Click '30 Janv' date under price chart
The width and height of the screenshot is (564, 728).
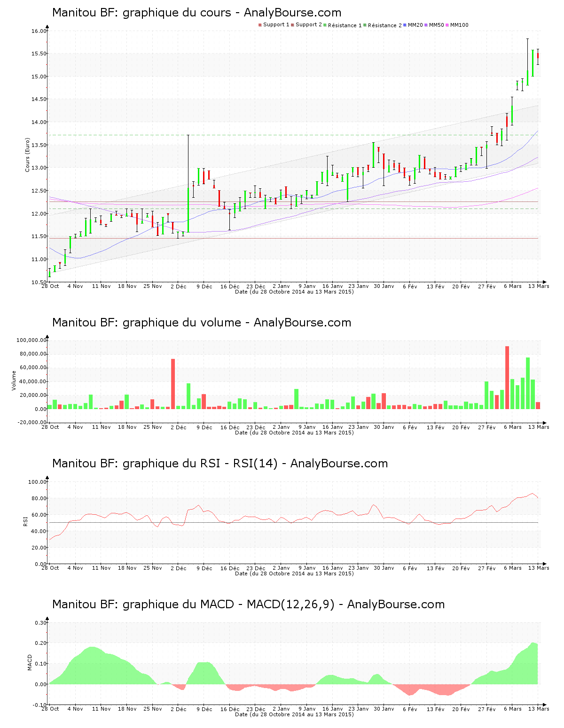[x=384, y=286]
